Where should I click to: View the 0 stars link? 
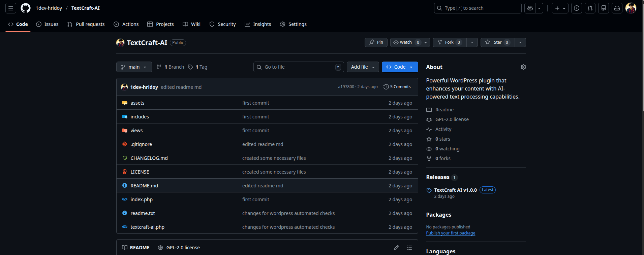click(438, 139)
